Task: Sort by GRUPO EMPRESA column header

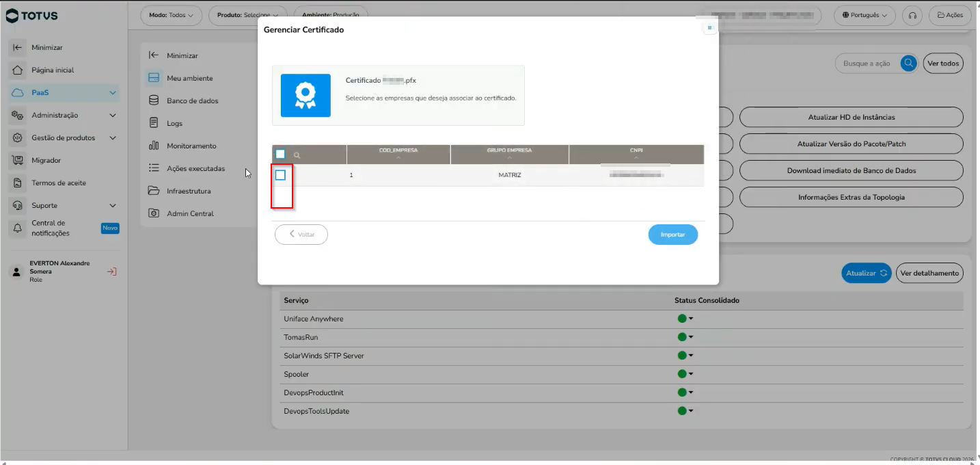Action: pos(509,154)
